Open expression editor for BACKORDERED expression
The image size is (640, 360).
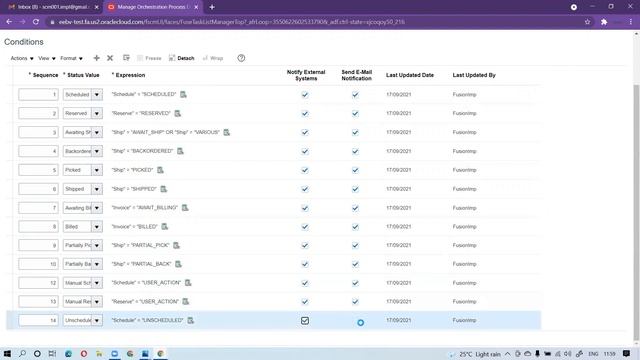point(180,151)
